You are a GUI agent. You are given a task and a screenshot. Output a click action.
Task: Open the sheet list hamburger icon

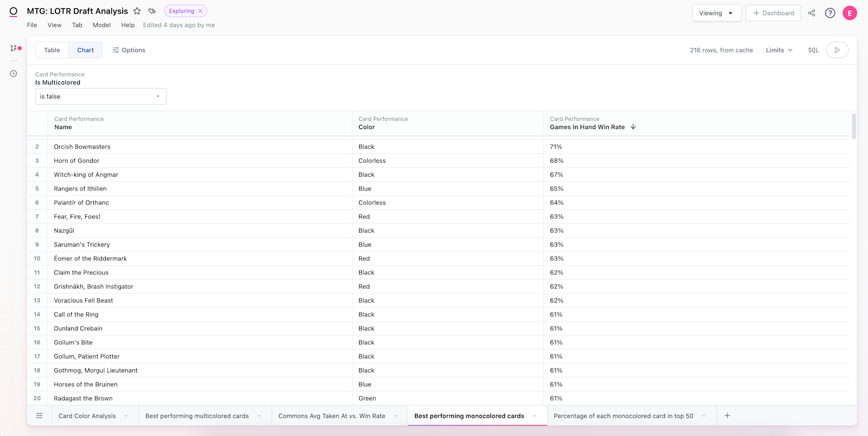pyautogui.click(x=40, y=416)
